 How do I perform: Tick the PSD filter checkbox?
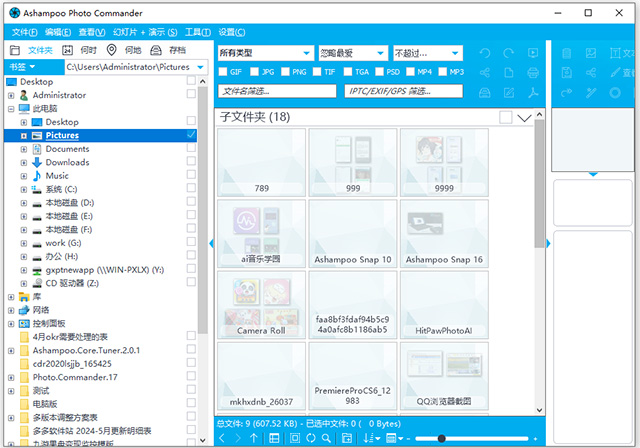379,72
